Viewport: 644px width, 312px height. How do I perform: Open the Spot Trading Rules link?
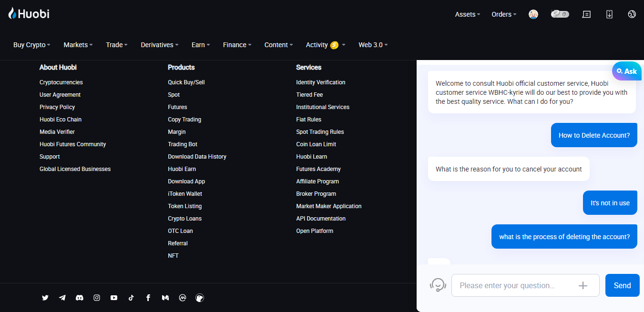tap(320, 132)
